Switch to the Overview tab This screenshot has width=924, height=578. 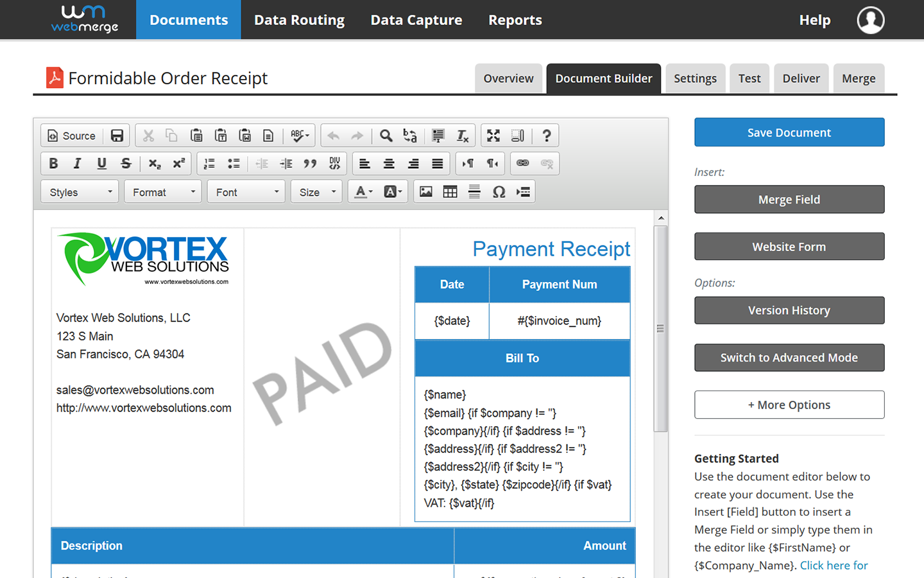508,78
